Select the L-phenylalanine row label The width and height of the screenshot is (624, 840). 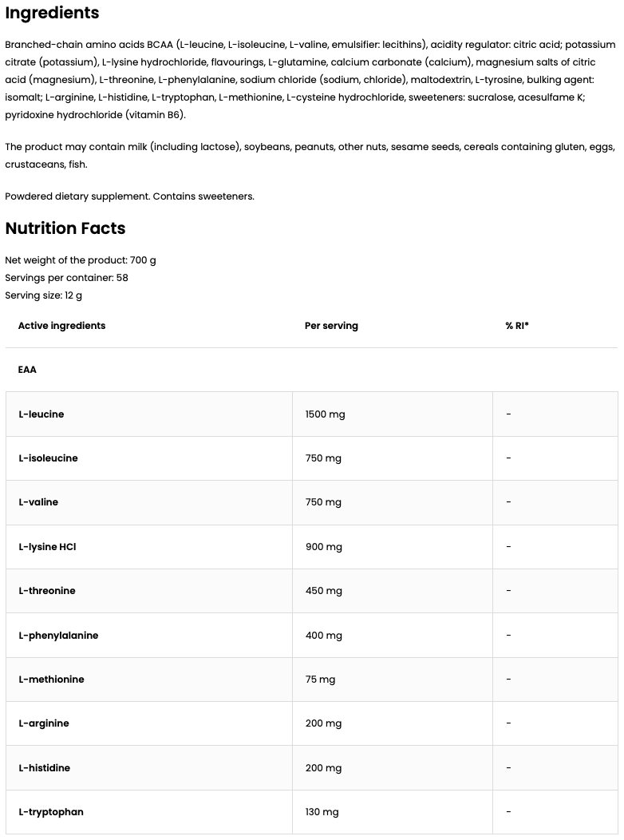coord(58,636)
